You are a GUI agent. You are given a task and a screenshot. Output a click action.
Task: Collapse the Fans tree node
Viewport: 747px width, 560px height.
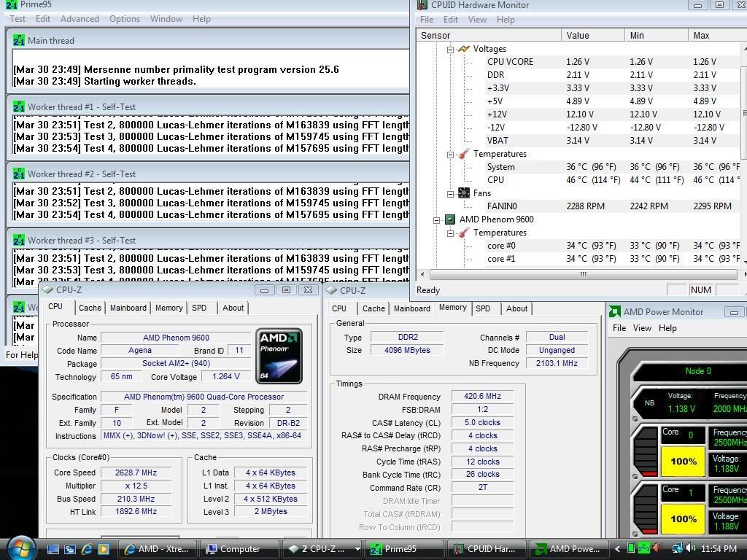pos(450,193)
